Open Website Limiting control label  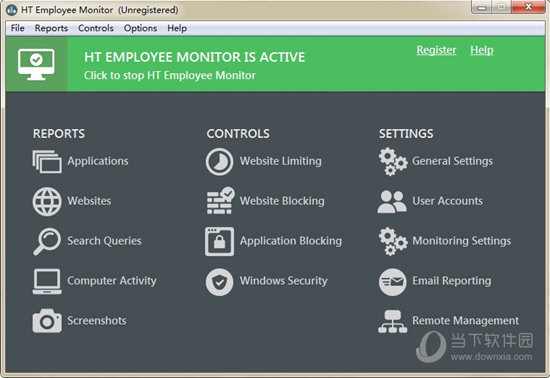click(281, 161)
